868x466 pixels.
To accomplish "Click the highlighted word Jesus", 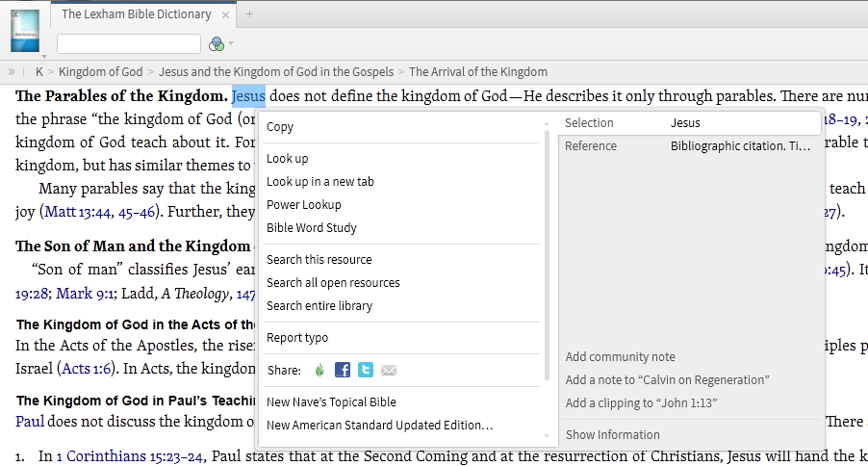I will coord(248,96).
